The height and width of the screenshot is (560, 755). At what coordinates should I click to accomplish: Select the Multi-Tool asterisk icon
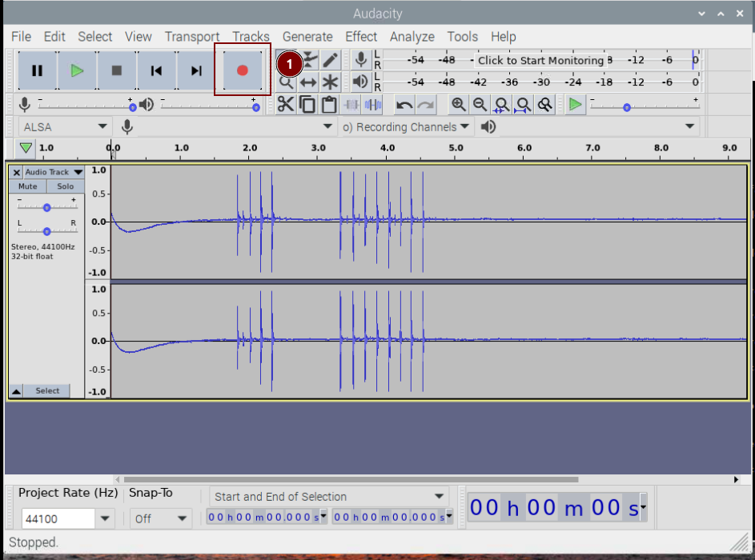pyautogui.click(x=331, y=82)
